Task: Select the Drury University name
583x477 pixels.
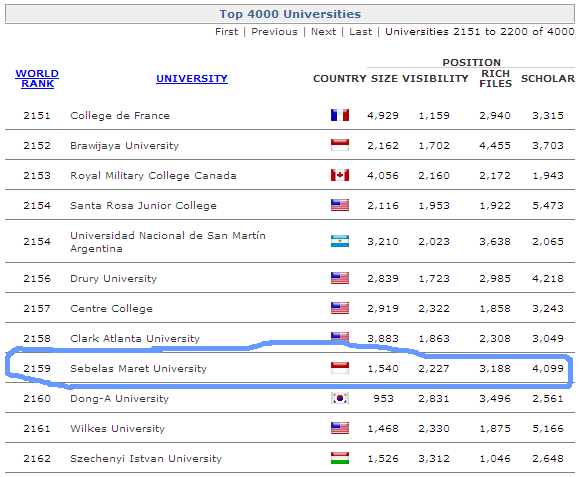Action: 113,278
